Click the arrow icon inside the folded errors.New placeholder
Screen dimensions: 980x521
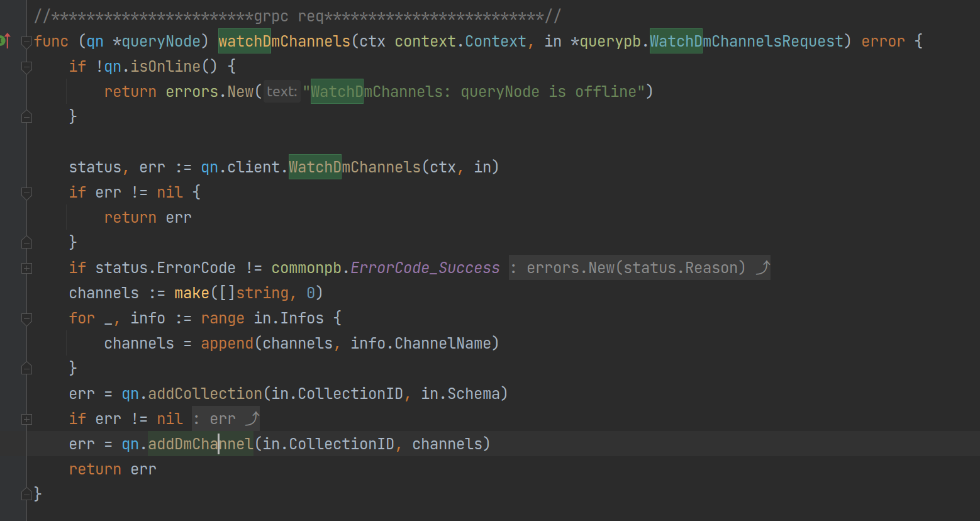(763, 267)
